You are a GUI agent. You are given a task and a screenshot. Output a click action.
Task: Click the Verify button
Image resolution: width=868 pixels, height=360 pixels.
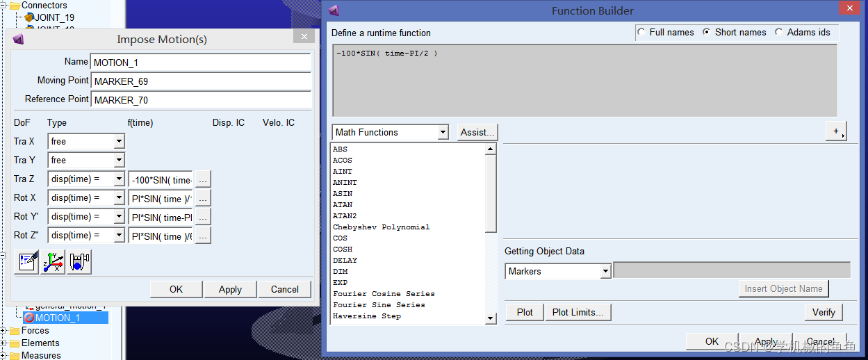824,312
